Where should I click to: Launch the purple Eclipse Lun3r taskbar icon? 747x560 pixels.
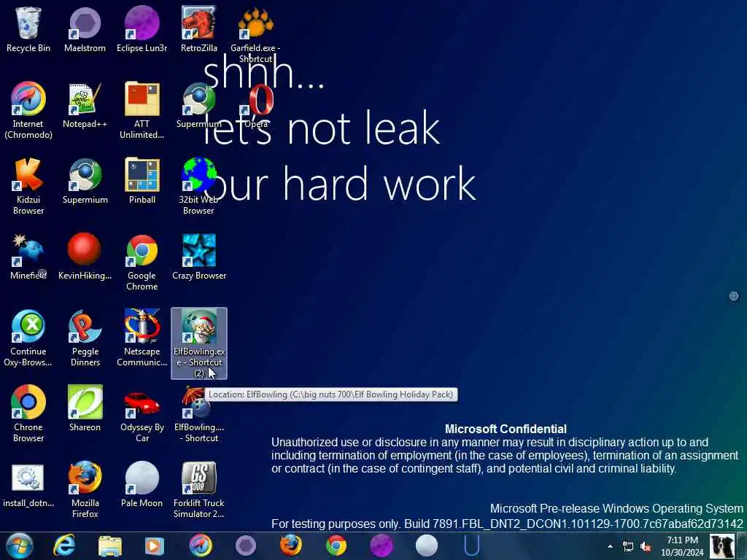point(381,545)
